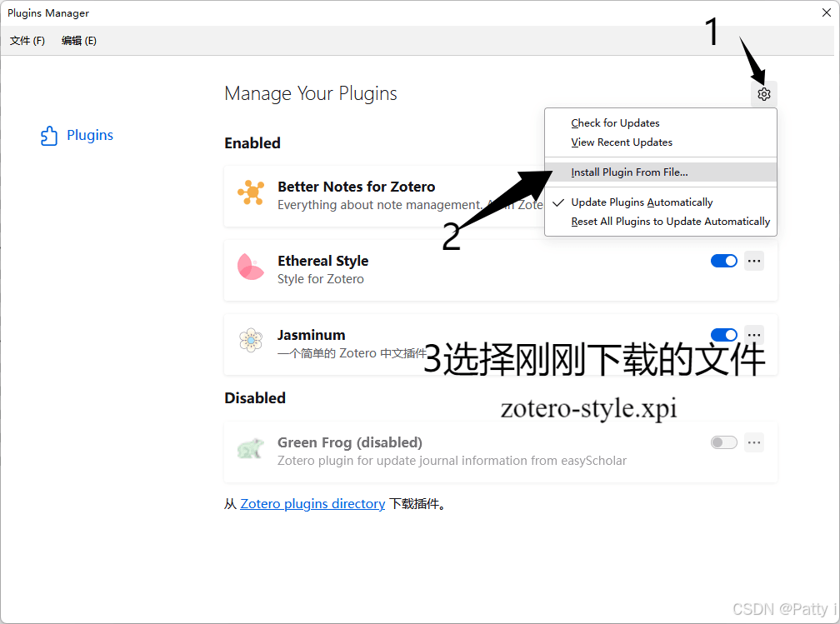
Task: Choose Reset All Plugins to Update Automatically
Action: coord(661,222)
